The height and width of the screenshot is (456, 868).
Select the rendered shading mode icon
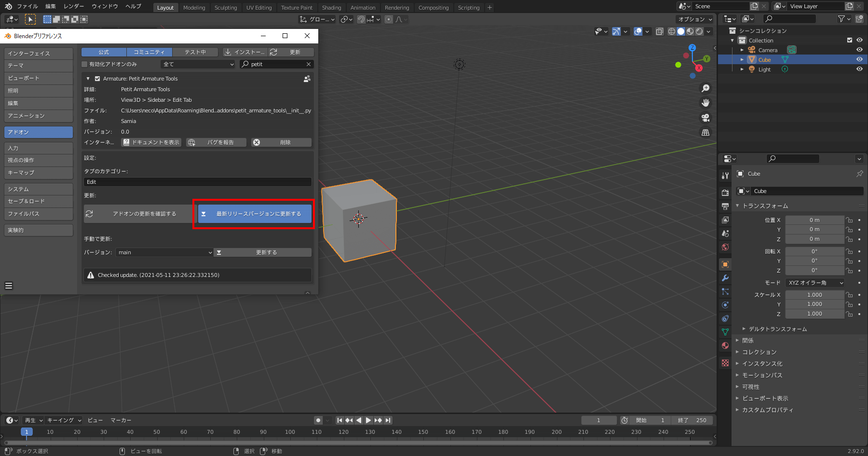pyautogui.click(x=699, y=31)
